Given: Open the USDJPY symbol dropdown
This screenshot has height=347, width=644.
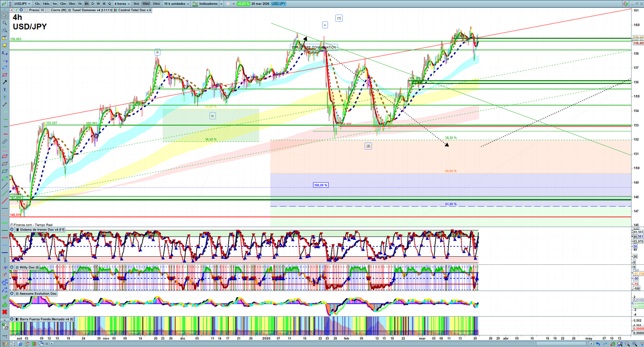Looking at the screenshot, I should pos(23,4).
